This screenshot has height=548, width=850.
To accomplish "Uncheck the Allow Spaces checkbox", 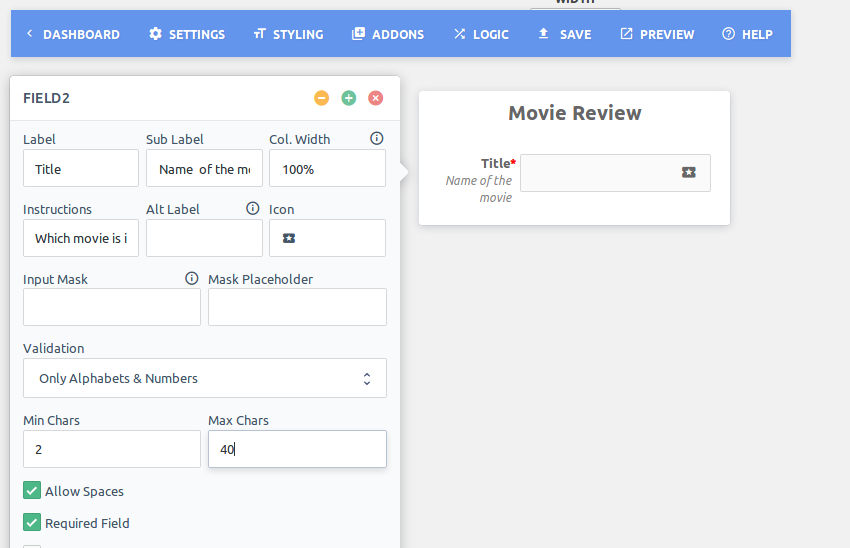I will click(32, 491).
